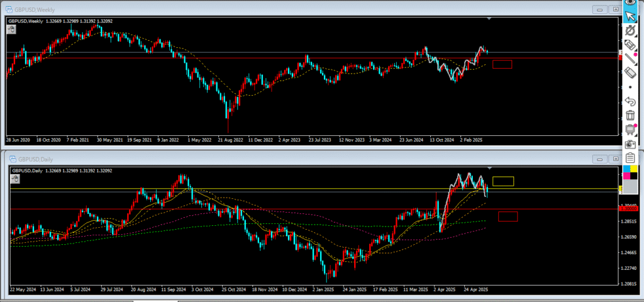Pick the black color swatch

click(x=634, y=176)
